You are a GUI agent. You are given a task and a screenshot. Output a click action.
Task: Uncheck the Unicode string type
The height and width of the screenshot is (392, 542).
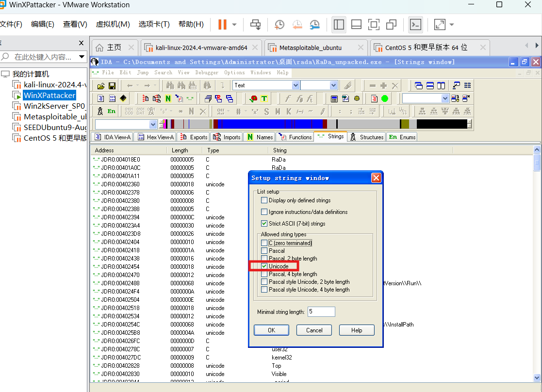coord(264,266)
